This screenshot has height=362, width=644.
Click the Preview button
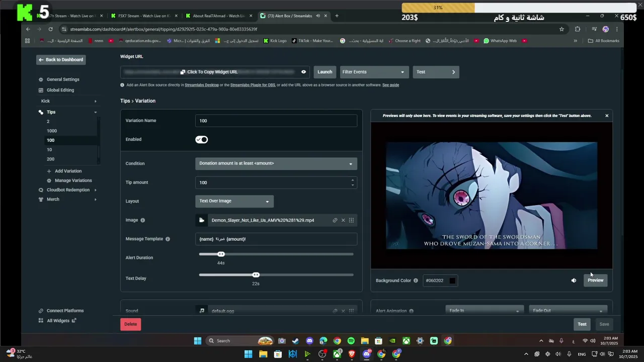tap(595, 281)
